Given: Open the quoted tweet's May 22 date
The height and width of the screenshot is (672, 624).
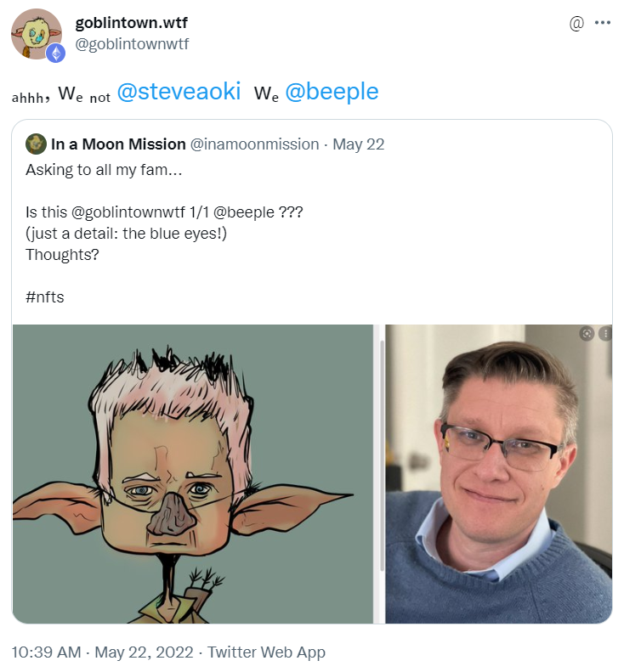Looking at the screenshot, I should coord(359,144).
